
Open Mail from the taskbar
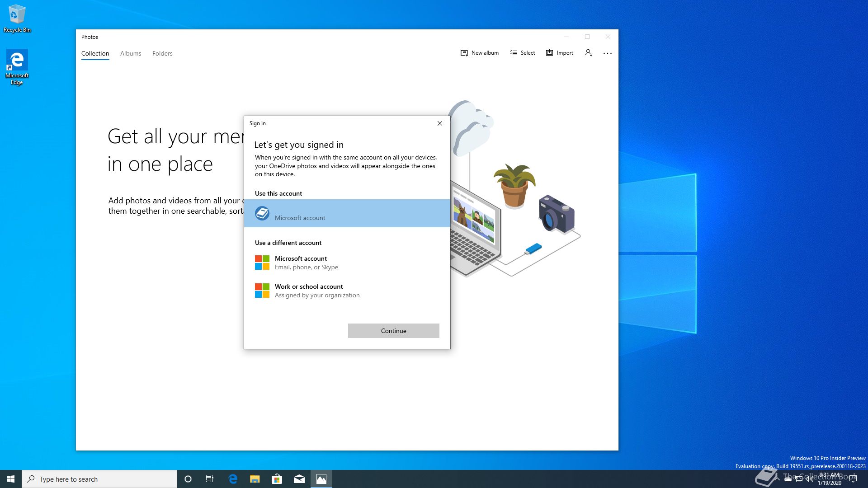(x=299, y=479)
